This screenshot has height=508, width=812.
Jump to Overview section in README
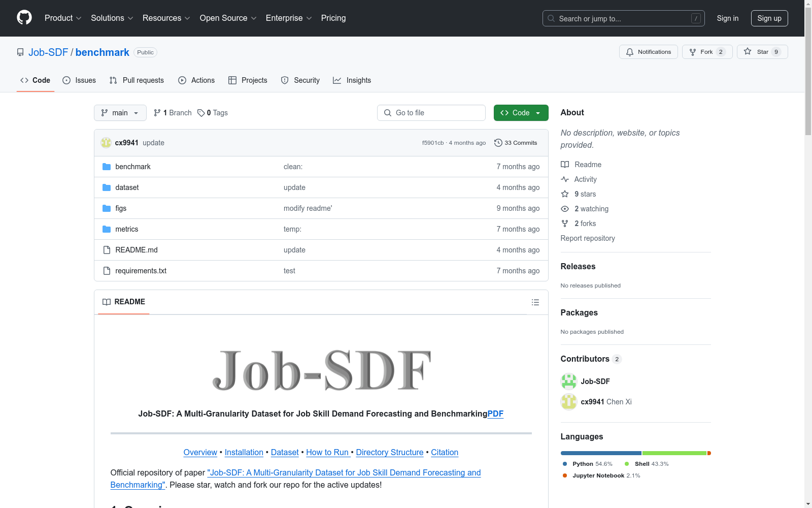click(x=200, y=452)
